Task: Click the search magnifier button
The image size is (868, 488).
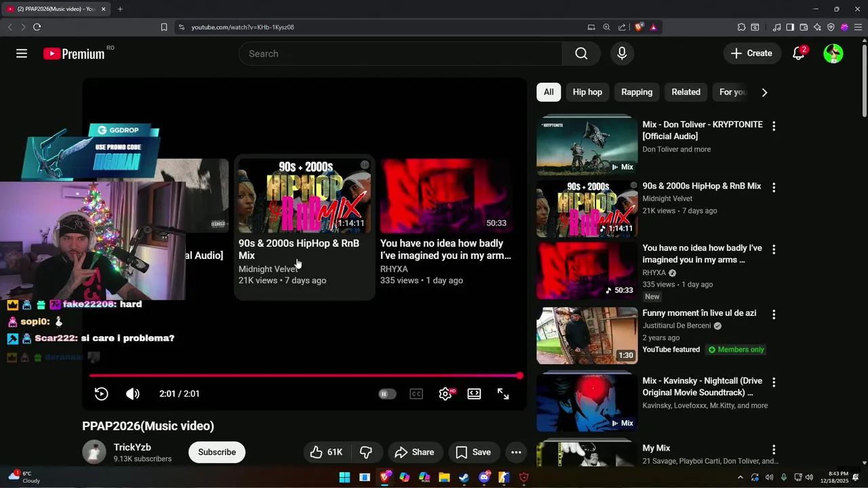Action: coord(581,54)
